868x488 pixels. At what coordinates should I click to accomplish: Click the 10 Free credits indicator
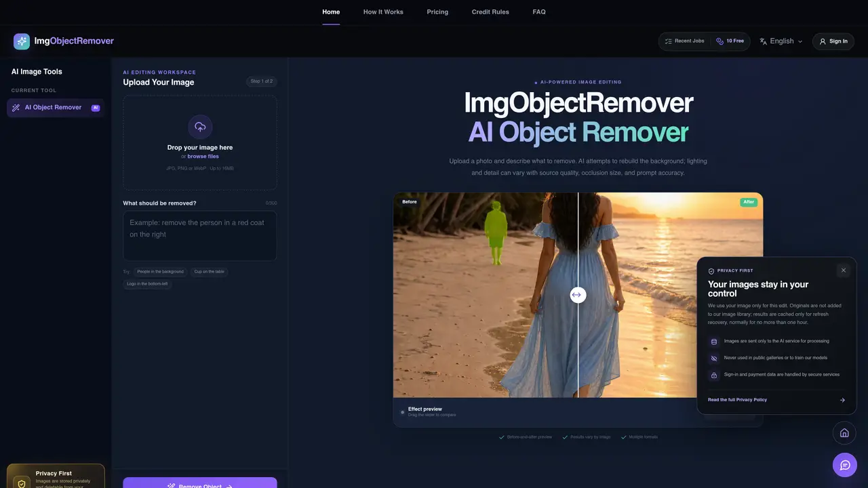(730, 41)
